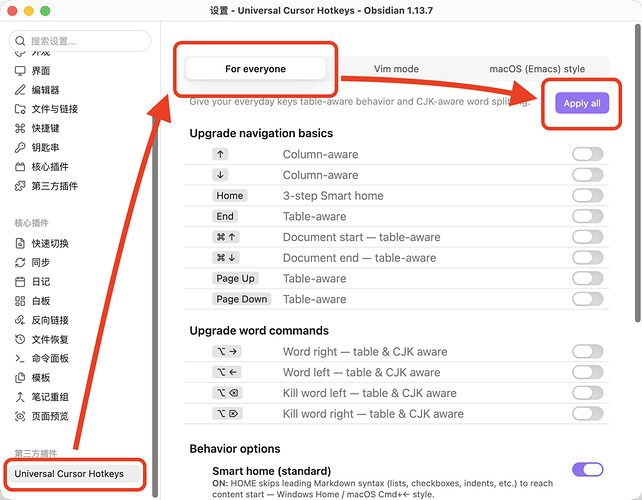Click the 日记 calendar icon
Viewport: 642px width, 500px height.
point(20,282)
